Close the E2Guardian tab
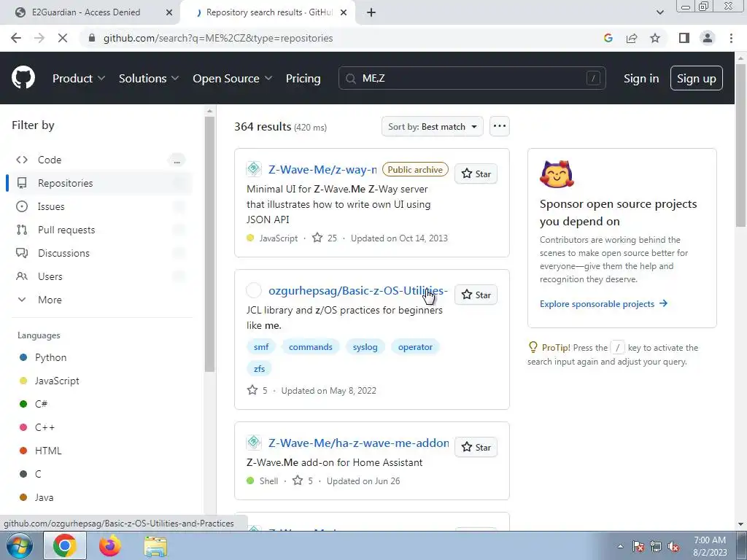Viewport: 747px width, 560px height. [169, 13]
